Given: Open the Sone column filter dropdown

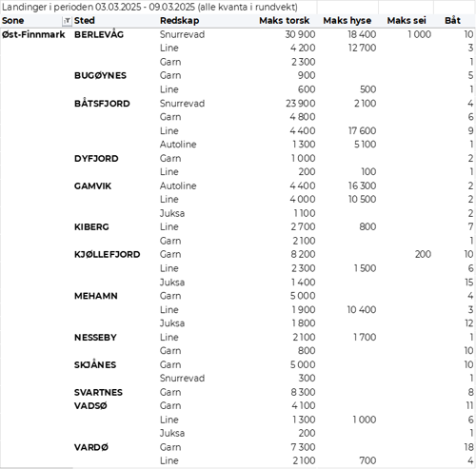Looking at the screenshot, I should click(67, 21).
